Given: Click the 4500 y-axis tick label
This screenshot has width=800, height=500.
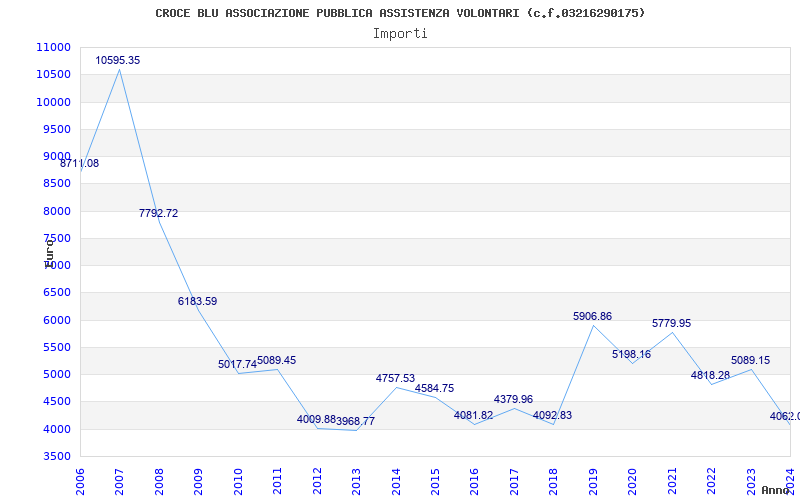Looking at the screenshot, I should (56, 402).
